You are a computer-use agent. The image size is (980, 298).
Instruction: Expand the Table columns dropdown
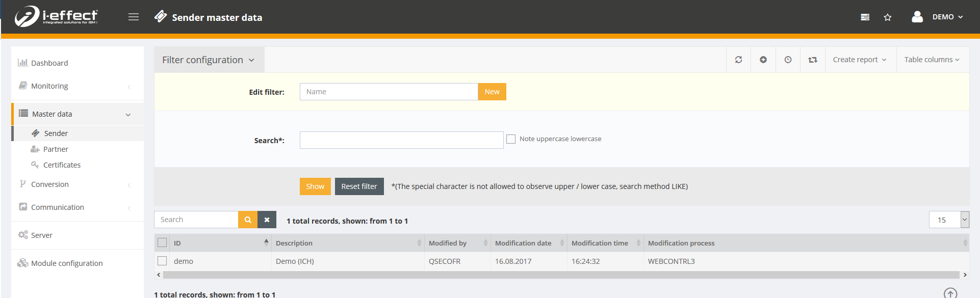point(932,60)
